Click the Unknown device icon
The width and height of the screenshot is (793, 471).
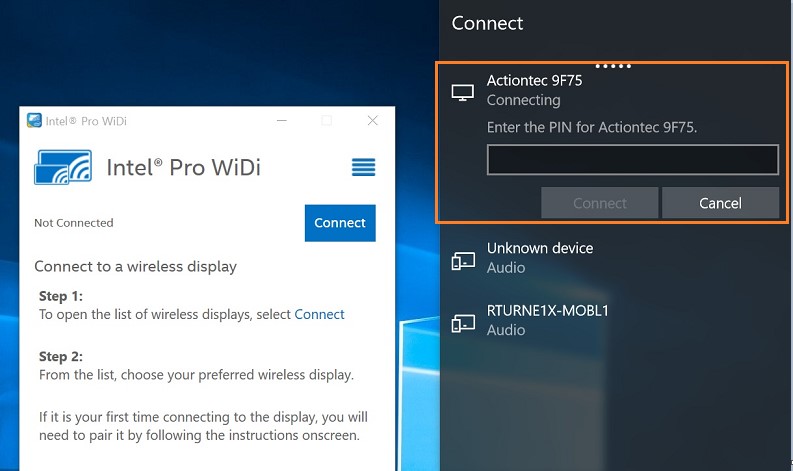[x=463, y=261]
